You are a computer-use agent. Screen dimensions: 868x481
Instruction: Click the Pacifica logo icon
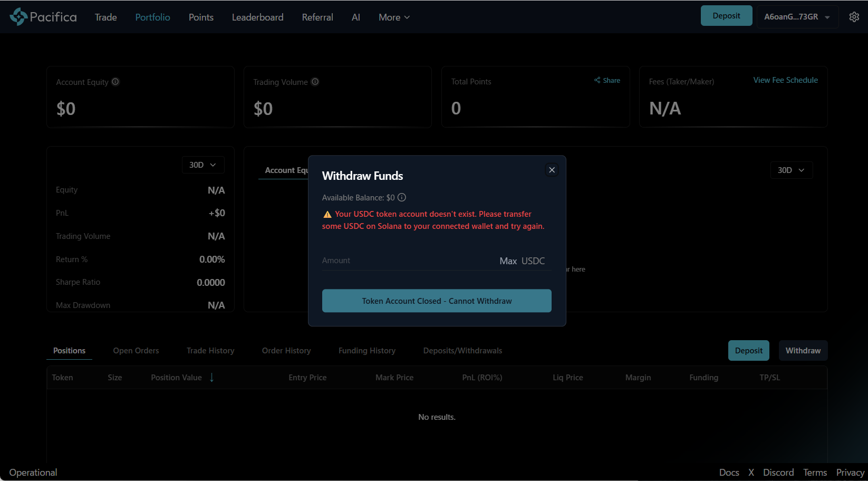pyautogui.click(x=18, y=17)
